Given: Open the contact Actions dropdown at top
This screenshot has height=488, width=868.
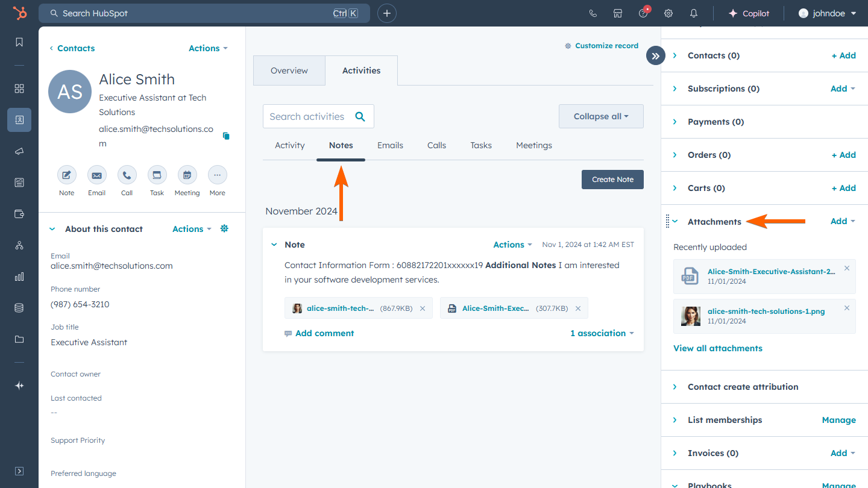Looking at the screenshot, I should tap(209, 48).
